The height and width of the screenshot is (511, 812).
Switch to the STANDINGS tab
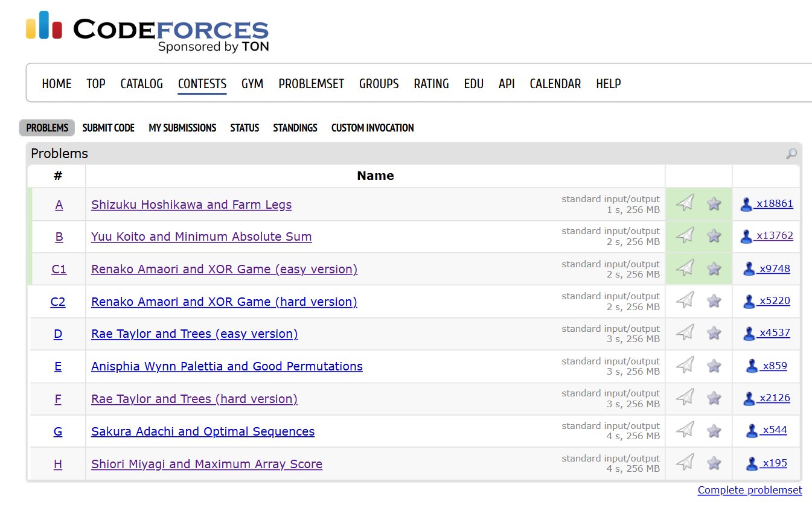click(295, 128)
